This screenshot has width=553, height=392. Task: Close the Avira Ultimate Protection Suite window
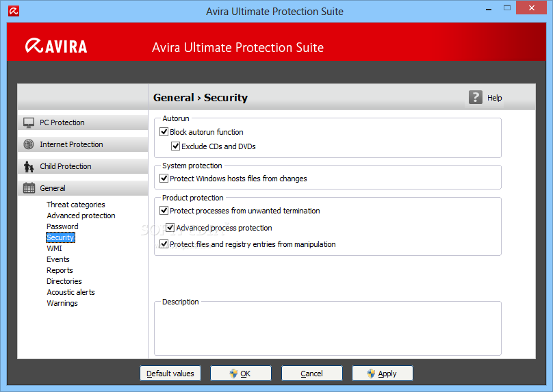click(532, 8)
